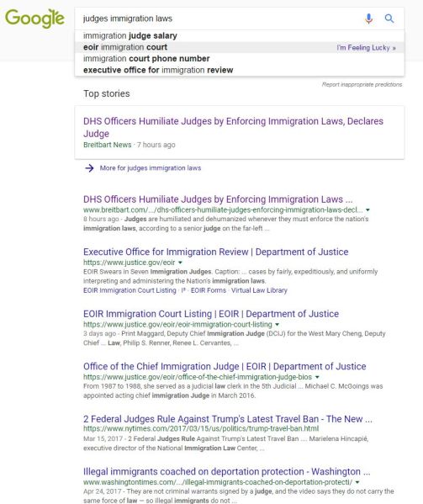Image resolution: width=423 pixels, height=504 pixels.
Task: Click the Google logo
Action: tap(34, 19)
